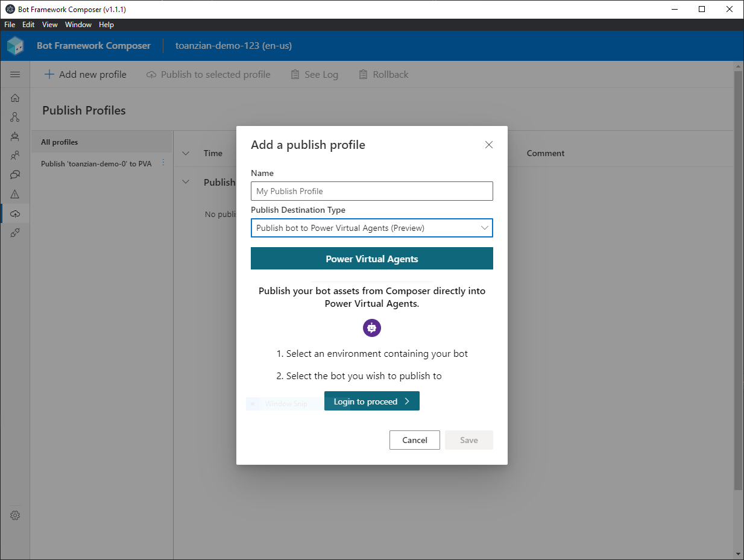Click the Comment column header
The height and width of the screenshot is (560, 744).
(546, 153)
